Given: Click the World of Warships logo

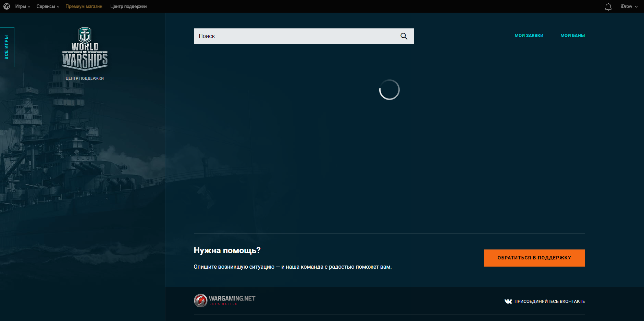Looking at the screenshot, I should point(85,49).
